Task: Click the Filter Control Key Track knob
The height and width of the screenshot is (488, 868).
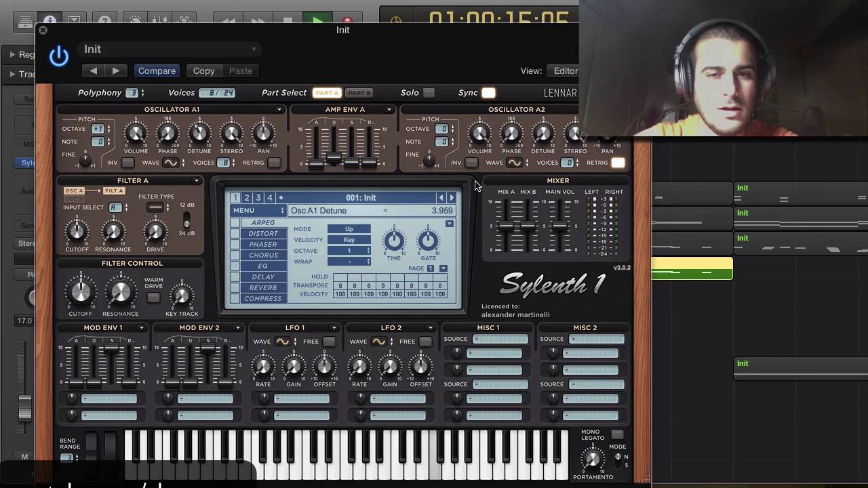Action: tap(181, 296)
